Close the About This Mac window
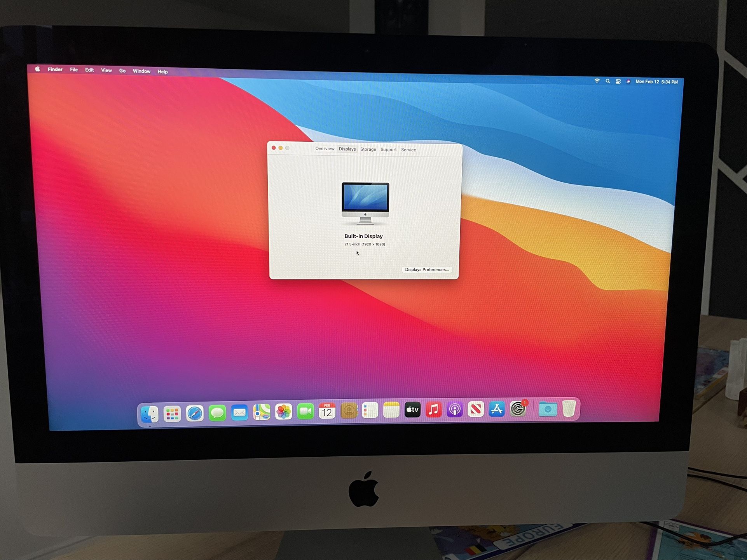Viewport: 747px width, 560px height. click(274, 148)
